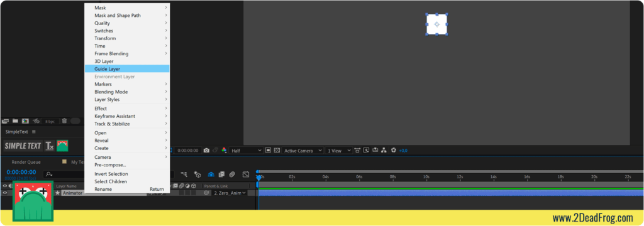The width and height of the screenshot is (644, 226).
Task: Expand the Blending Mode submenu
Action: tap(127, 92)
